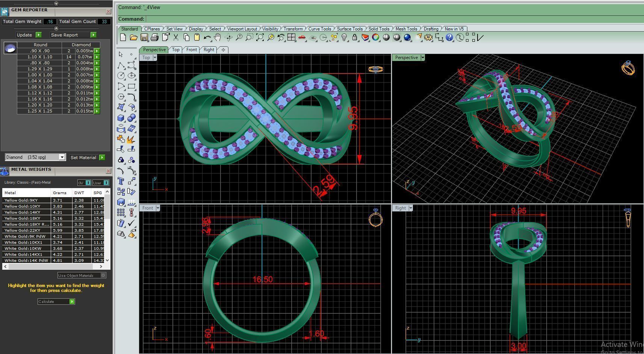The image size is (644, 354).
Task: Toggle the Use Object Materials option
Action: [x=82, y=275]
